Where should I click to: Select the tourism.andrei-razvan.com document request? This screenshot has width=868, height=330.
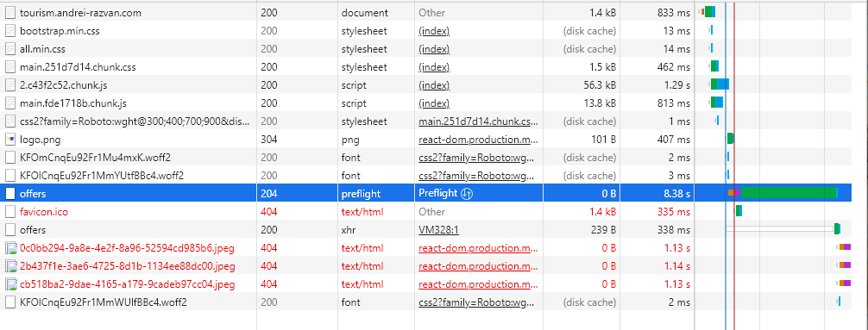[80, 13]
